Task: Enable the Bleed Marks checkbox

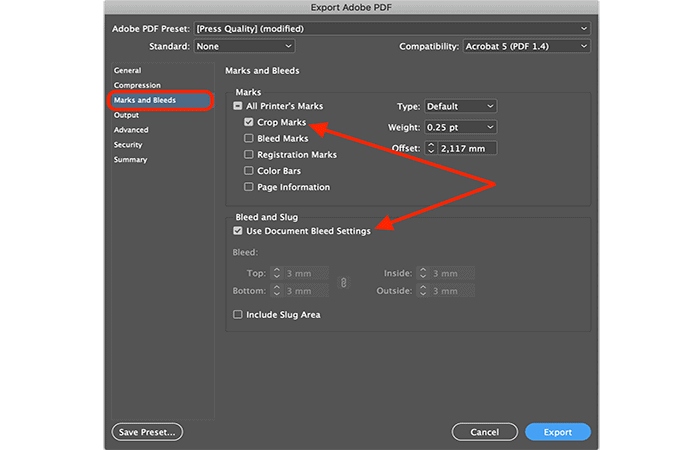Action: [x=249, y=138]
